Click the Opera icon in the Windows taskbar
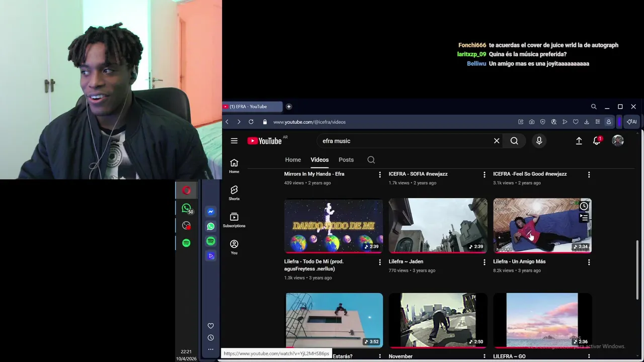Screen dimensions: 644x362 [x=186, y=191]
